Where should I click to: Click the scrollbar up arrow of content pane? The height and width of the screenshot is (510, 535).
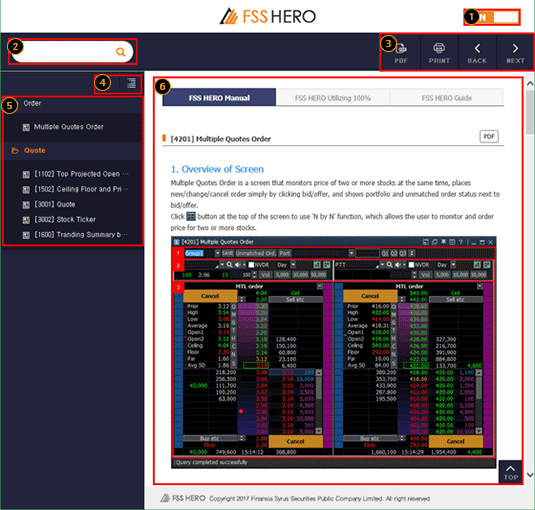point(530,83)
